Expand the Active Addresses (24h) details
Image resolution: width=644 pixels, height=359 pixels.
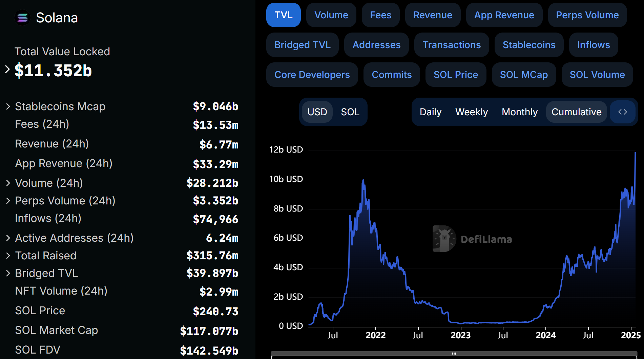[x=8, y=238]
